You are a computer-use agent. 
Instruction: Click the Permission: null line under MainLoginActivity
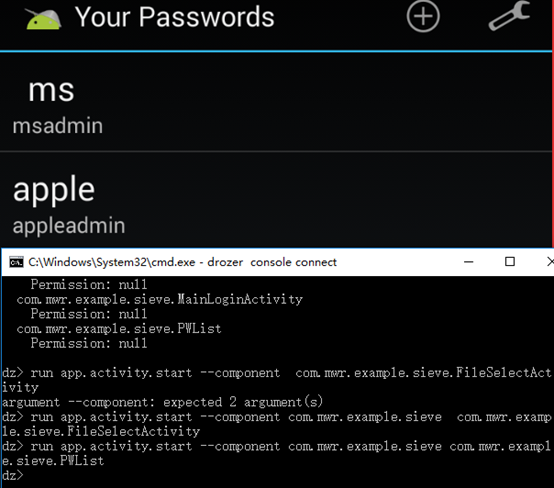(x=89, y=314)
